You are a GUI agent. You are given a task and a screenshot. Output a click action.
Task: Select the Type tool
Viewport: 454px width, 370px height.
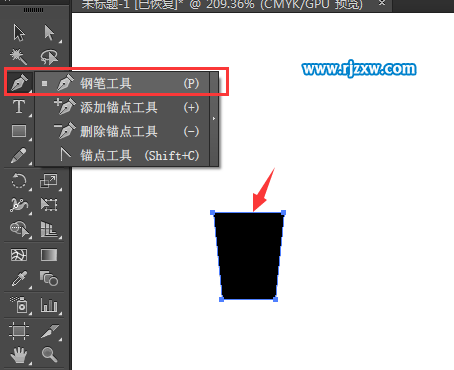(19, 107)
